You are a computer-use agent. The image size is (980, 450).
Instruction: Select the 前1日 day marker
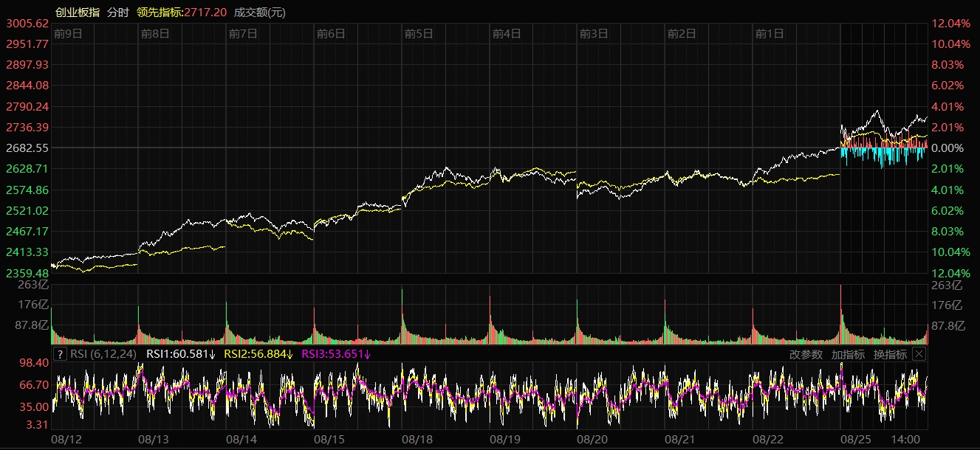(770, 33)
